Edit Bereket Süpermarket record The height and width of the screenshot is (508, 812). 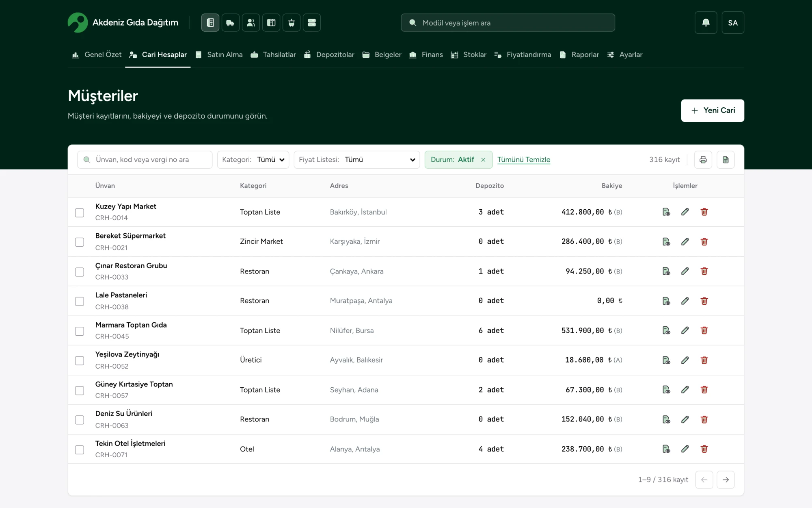coord(685,241)
